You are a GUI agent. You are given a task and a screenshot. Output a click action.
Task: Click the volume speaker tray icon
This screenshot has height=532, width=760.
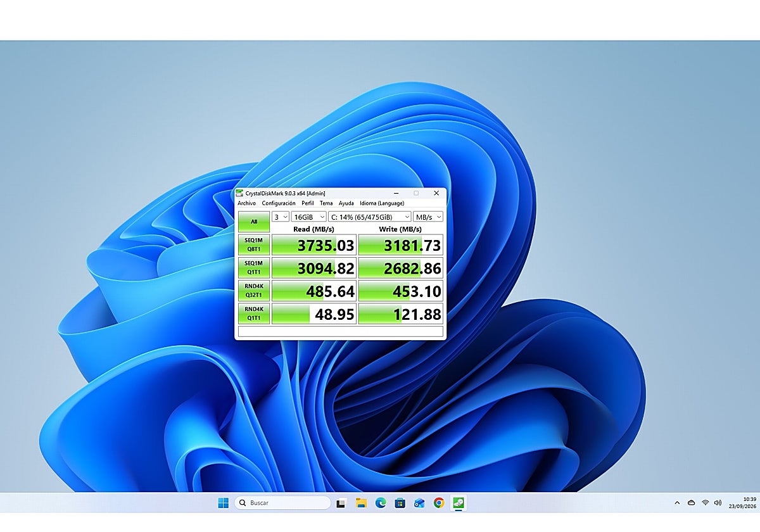pyautogui.click(x=718, y=503)
